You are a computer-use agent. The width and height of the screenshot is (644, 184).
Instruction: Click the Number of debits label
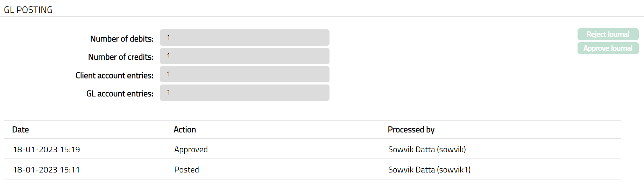(122, 39)
